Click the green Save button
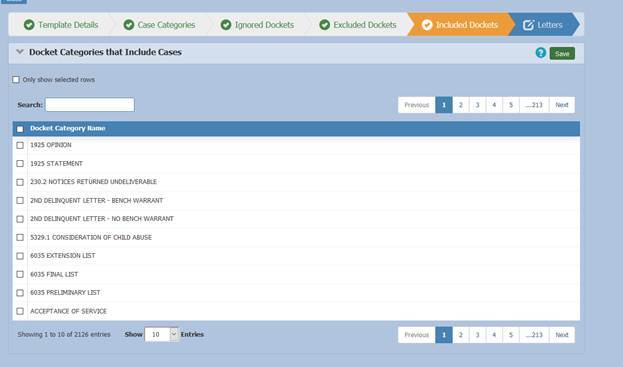 click(x=562, y=53)
